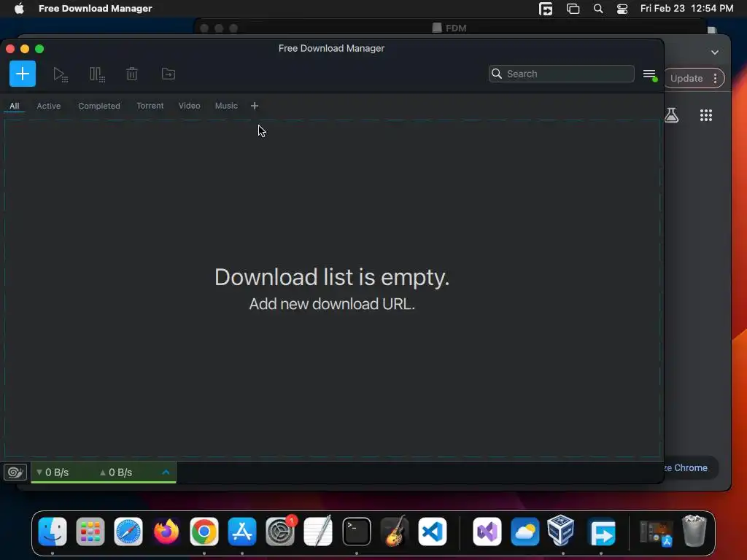Image resolution: width=747 pixels, height=560 pixels.
Task: Click the trash delete icon in the toolbar
Action: 132,74
